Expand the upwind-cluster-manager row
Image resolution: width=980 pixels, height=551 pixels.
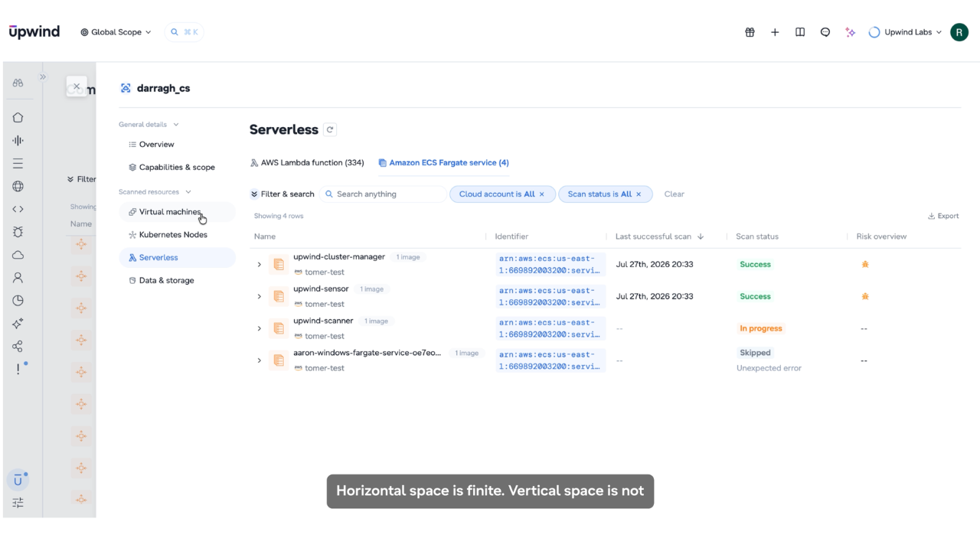[x=260, y=265]
